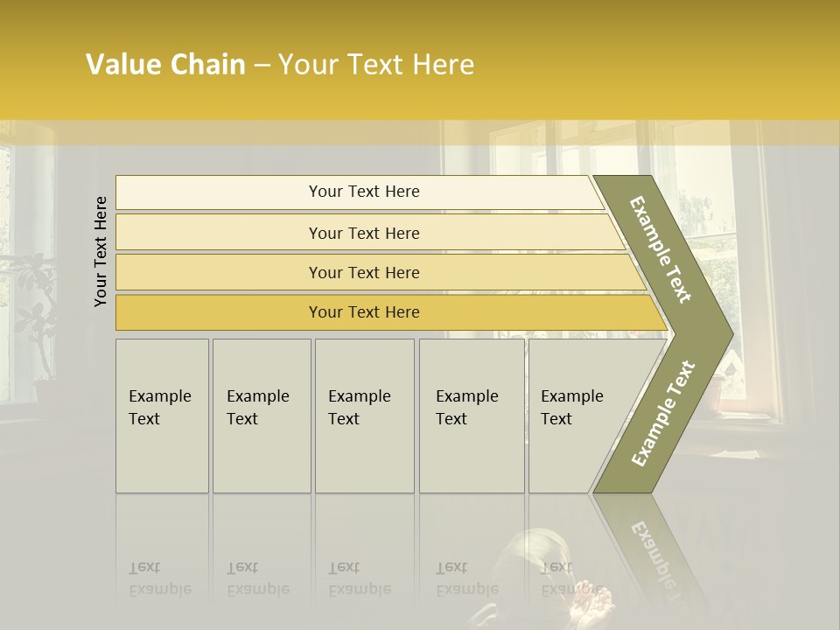Select the second 'Your Text Here' bar
Screen dimensions: 840x630
364,233
